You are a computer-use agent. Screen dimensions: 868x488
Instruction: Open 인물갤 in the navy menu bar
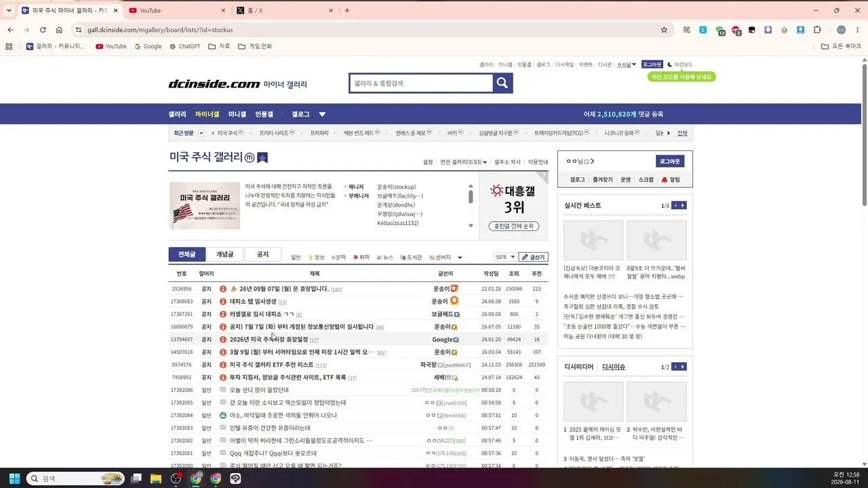tap(264, 115)
